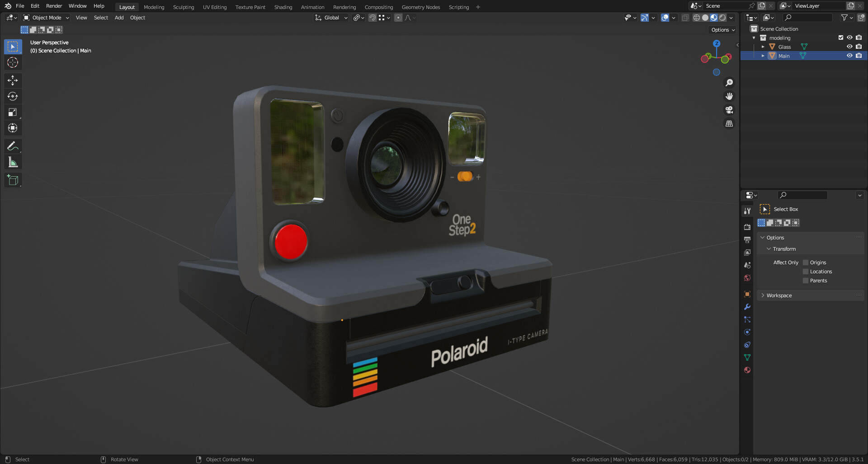868x464 pixels.
Task: Switch viewport to Rendered shading mode
Action: (722, 18)
